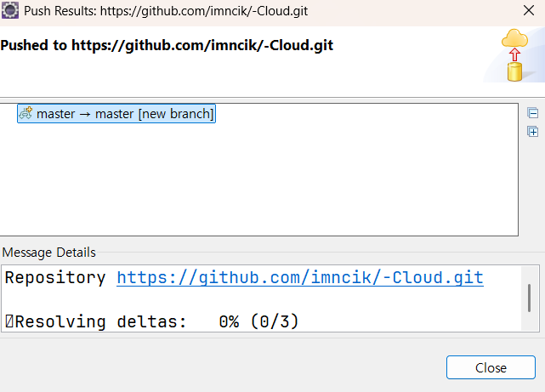Click the Message Details scrollbar thumb
The height and width of the screenshot is (392, 545).
coord(529,298)
